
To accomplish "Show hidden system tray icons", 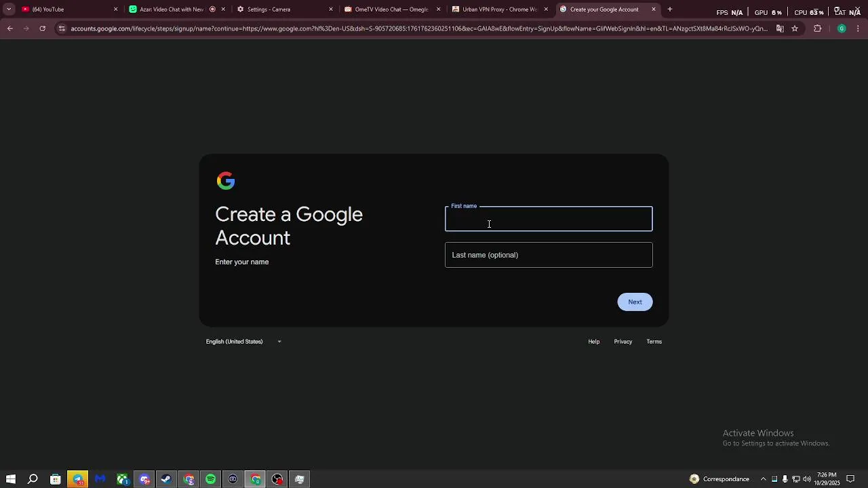I will pyautogui.click(x=763, y=479).
